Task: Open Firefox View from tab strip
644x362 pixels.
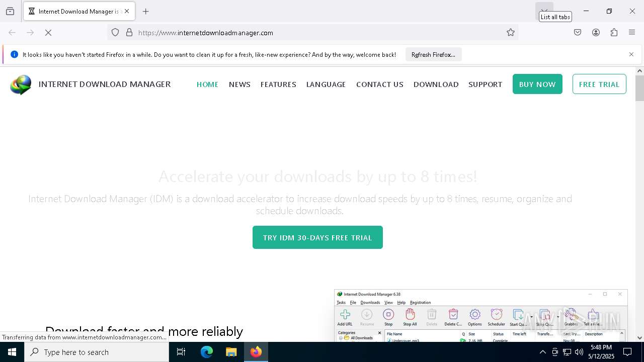Action: (x=10, y=11)
